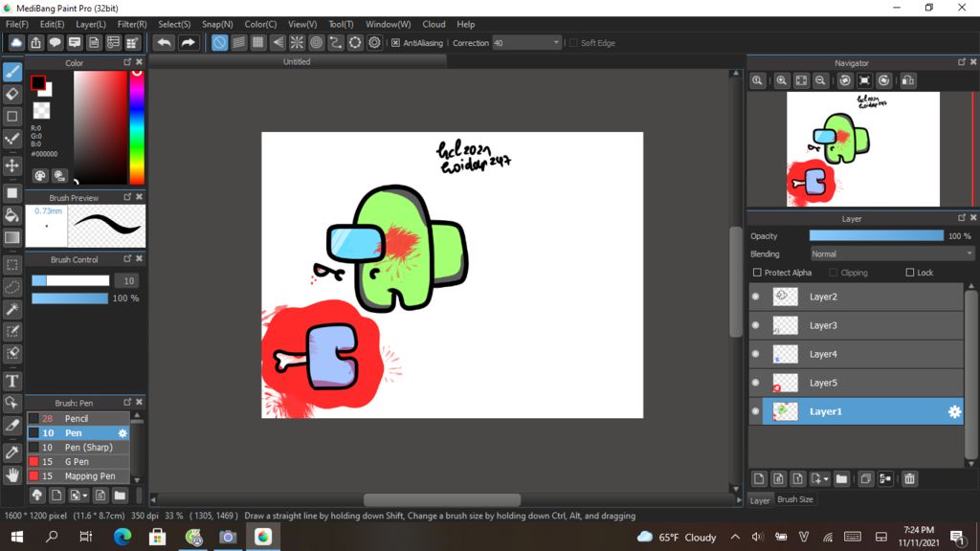This screenshot has height=551, width=980.
Task: Select the Pencil brush
Action: point(78,419)
